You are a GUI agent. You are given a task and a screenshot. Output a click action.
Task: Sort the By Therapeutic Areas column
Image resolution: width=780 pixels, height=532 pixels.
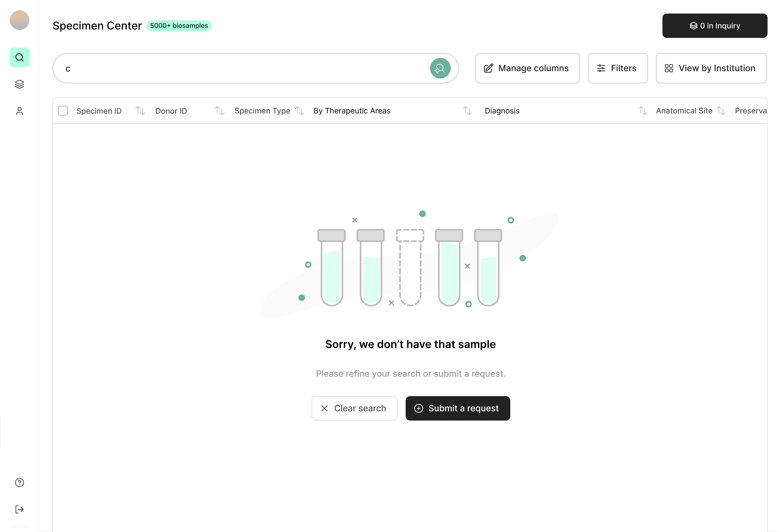tap(467, 111)
